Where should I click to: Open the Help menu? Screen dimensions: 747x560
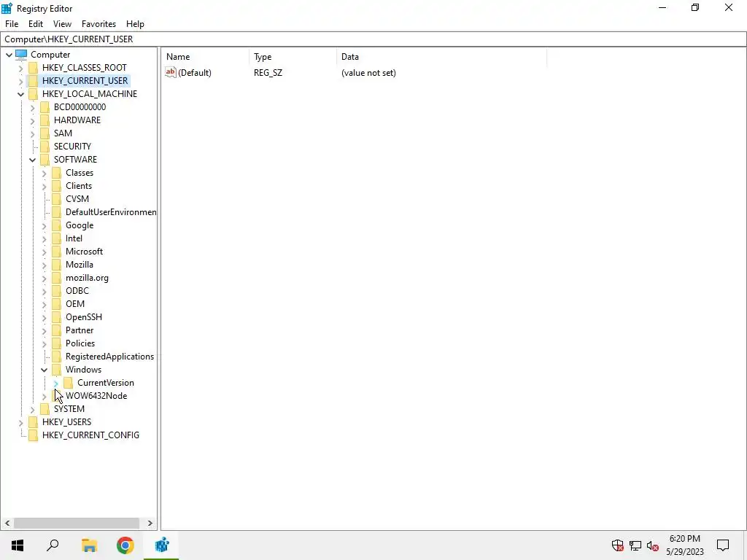click(x=135, y=24)
